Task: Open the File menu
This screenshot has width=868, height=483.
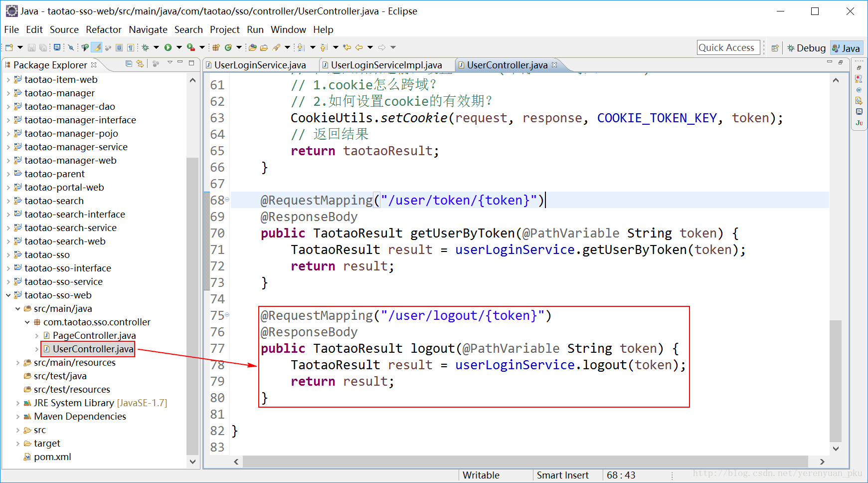Action: click(x=11, y=29)
